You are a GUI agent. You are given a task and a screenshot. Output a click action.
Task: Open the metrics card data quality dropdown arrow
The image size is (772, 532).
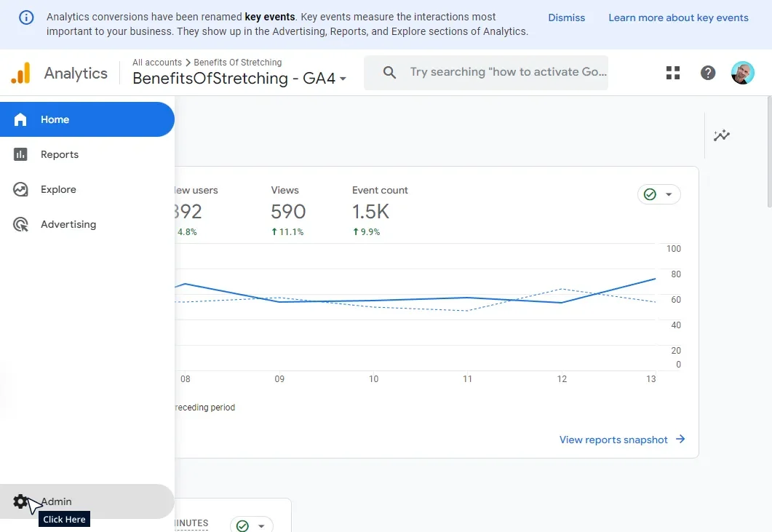pyautogui.click(x=667, y=194)
